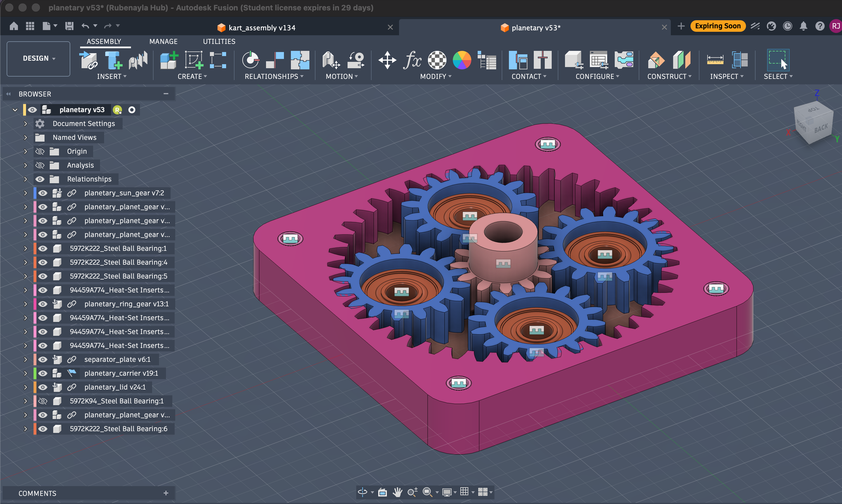
Task: Open the CONFIGURE menu
Action: [597, 76]
